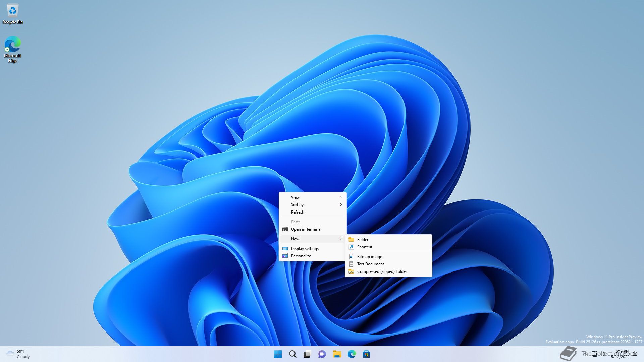Show hidden tray icons chevron

point(585,354)
